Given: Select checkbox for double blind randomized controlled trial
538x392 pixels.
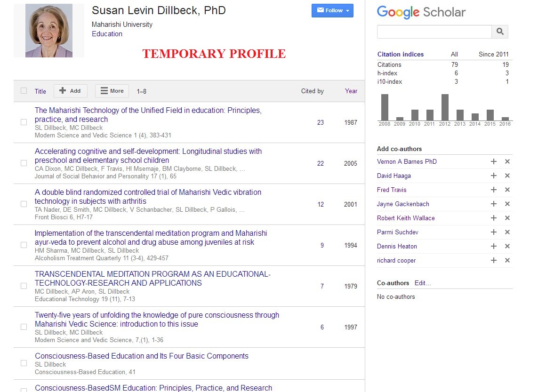Looking at the screenshot, I should [x=24, y=204].
